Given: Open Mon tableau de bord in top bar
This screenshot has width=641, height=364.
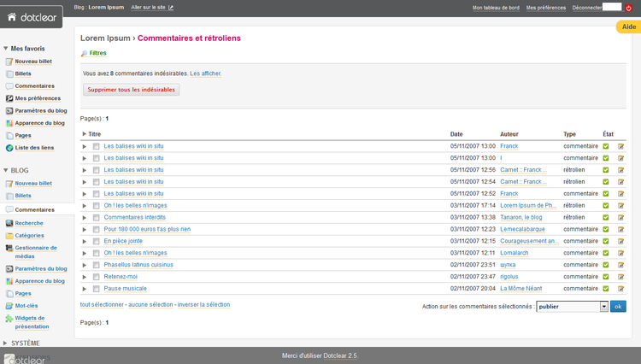Looking at the screenshot, I should tap(496, 8).
